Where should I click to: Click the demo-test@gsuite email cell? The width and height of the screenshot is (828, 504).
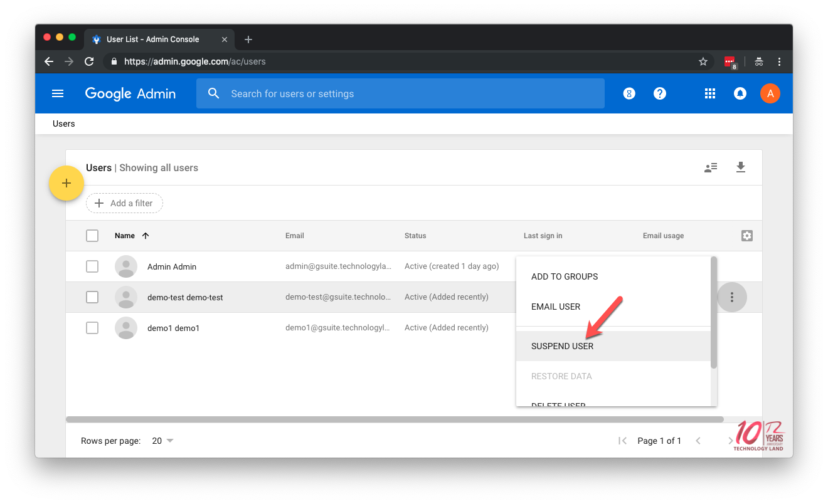pos(338,297)
